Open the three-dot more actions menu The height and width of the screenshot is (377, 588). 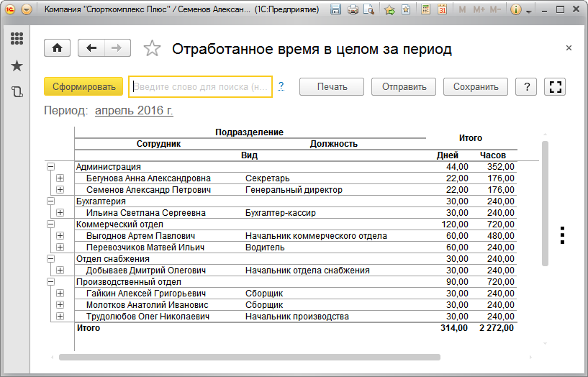pos(563,235)
